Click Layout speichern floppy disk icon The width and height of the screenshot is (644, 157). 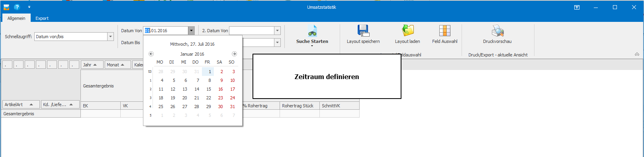tap(363, 31)
